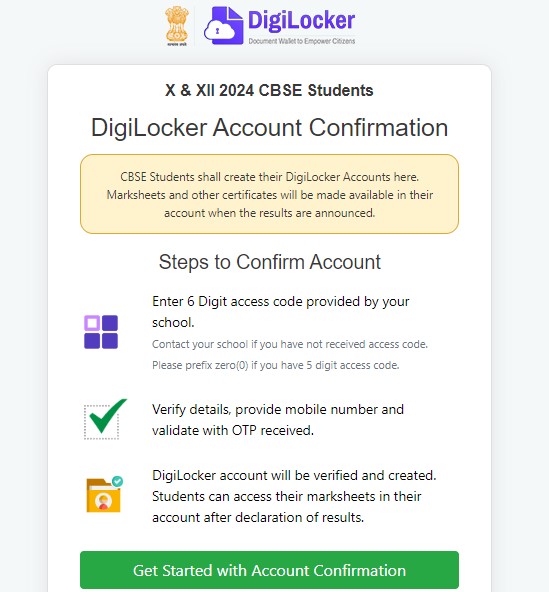The height and width of the screenshot is (592, 549).
Task: Click the X & XII 2024 CBSE Students title
Action: [269, 91]
